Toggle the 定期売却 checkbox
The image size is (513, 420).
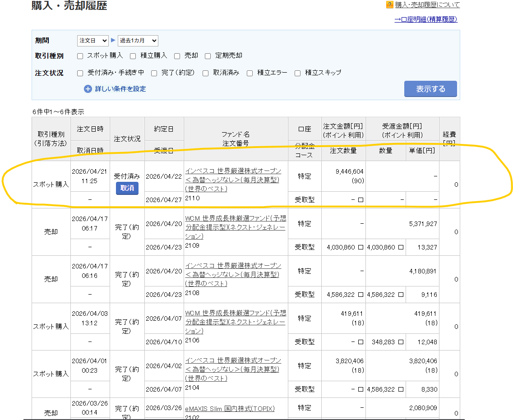coord(208,56)
